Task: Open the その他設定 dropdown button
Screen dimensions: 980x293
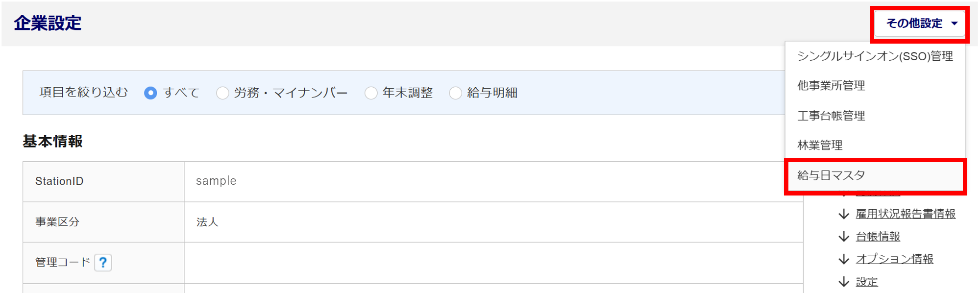Action: tap(920, 24)
